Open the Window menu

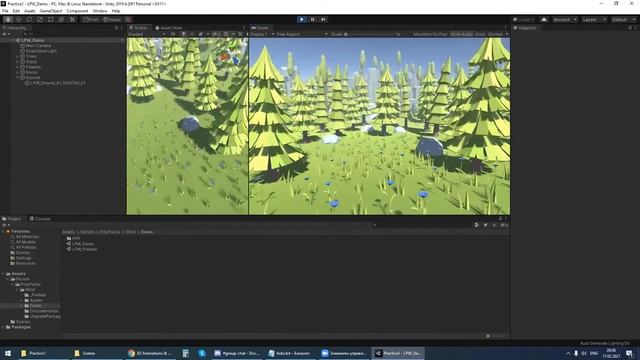pyautogui.click(x=100, y=11)
